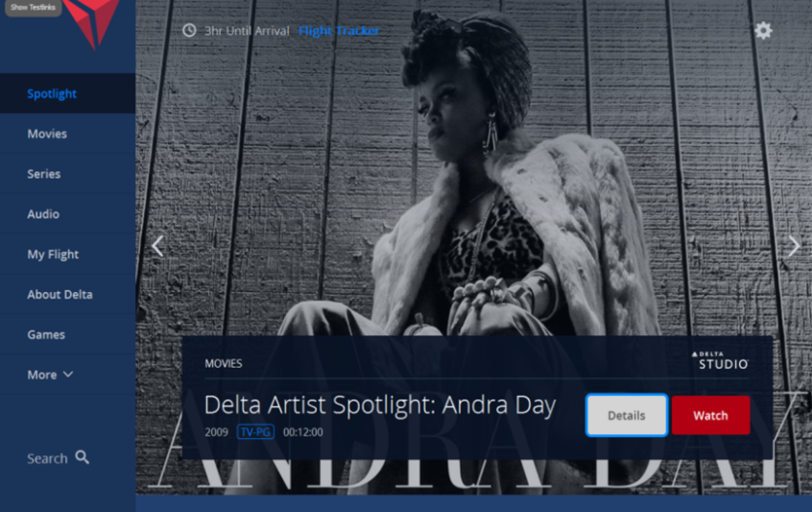Click the magnifying glass search icon
The height and width of the screenshot is (512, 812).
click(83, 457)
